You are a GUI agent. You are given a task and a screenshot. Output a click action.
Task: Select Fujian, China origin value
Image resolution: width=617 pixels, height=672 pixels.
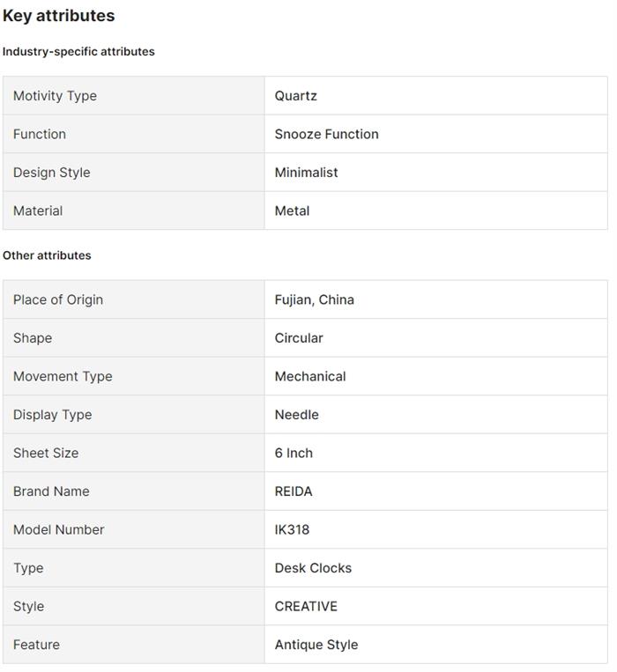pos(314,300)
